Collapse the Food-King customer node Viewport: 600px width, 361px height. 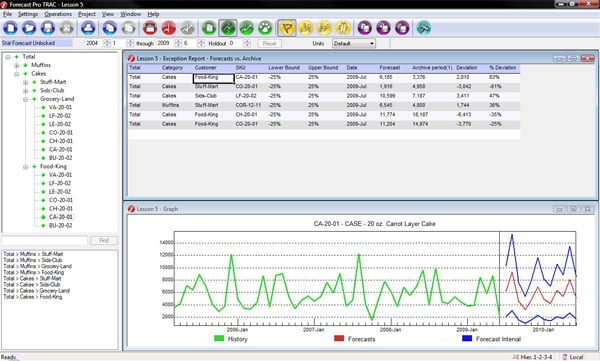tap(25, 167)
